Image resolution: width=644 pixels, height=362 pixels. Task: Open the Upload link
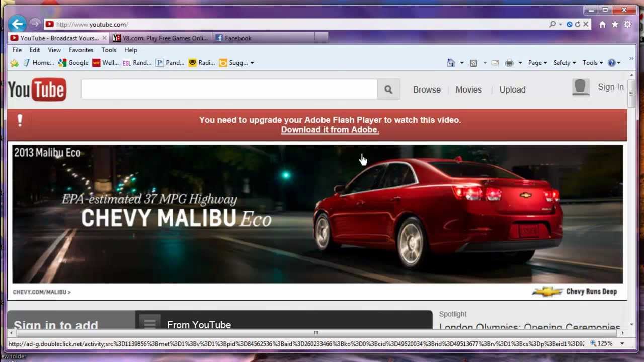point(512,89)
